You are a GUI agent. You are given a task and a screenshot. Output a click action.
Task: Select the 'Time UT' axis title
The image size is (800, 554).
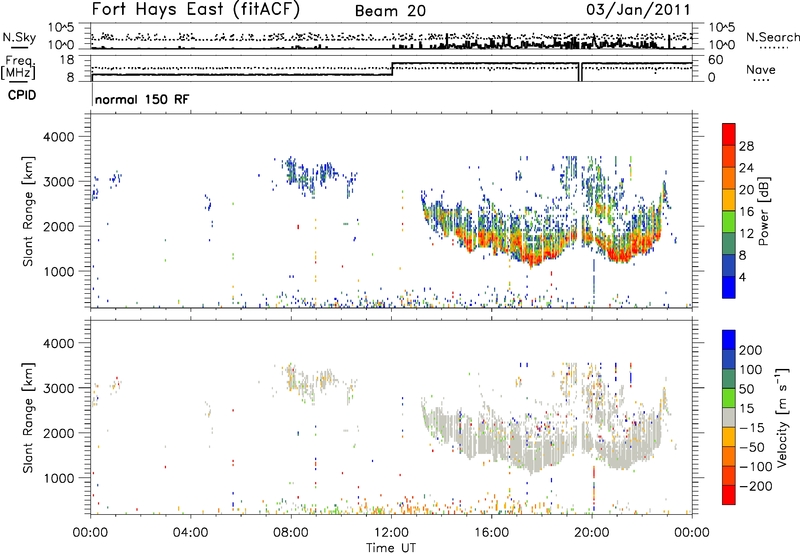pos(391,547)
